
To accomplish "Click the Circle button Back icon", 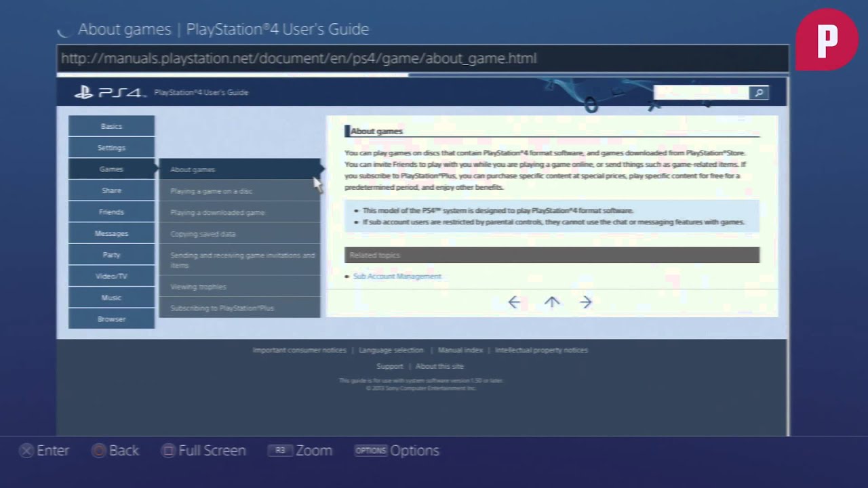I will 98,451.
